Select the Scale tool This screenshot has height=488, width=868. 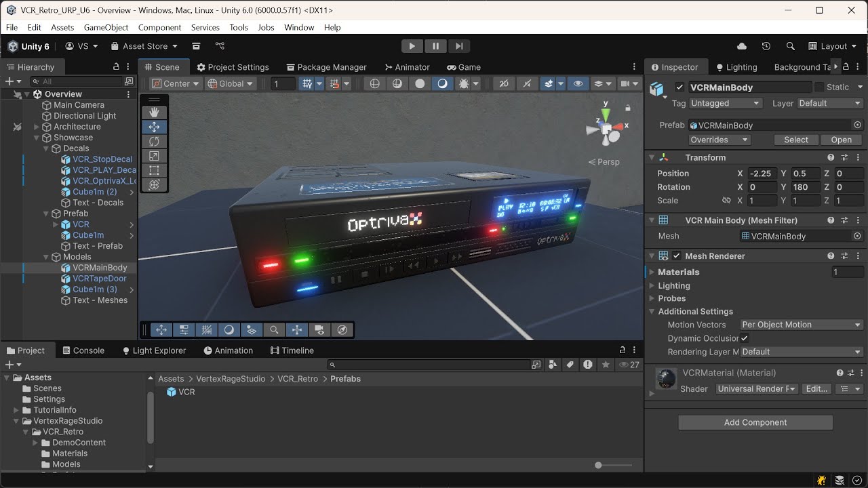pos(154,156)
